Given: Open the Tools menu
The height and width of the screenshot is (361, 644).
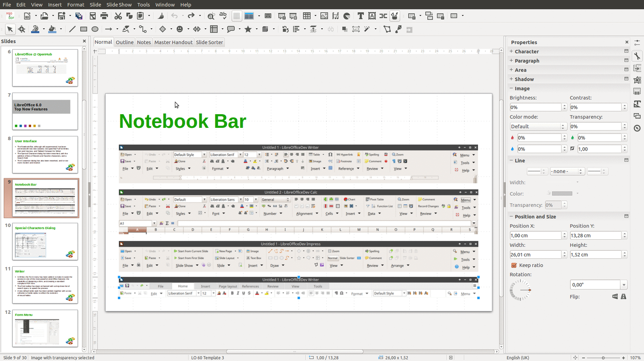Looking at the screenshot, I should pyautogui.click(x=143, y=4).
